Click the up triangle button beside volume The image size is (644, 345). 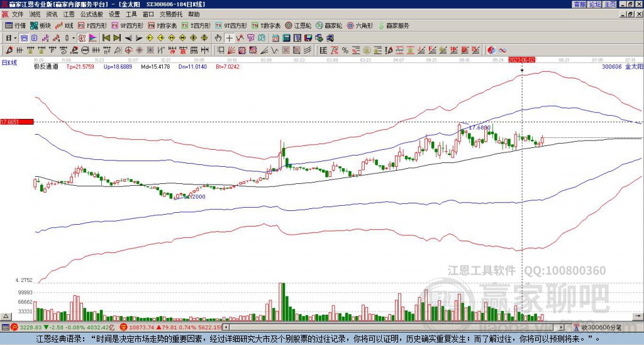coord(6,316)
